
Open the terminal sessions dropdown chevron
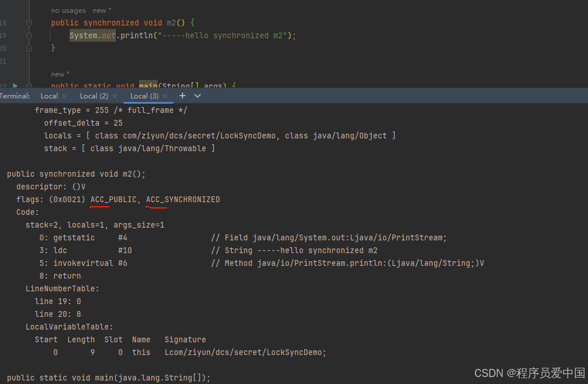pos(198,96)
